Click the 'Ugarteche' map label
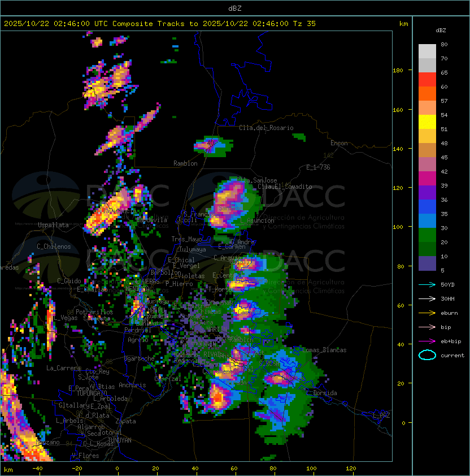Image resolution: width=470 pixels, height=476 pixels. point(140,358)
